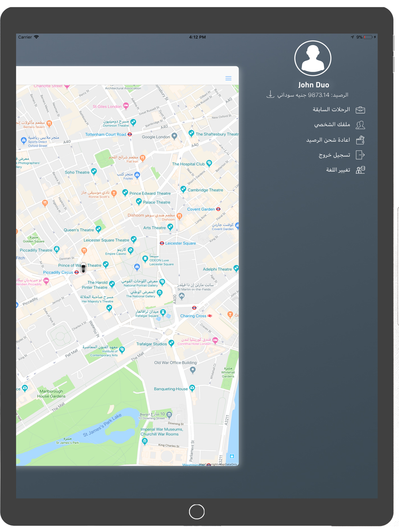Open the hamburger menu above the map
Image resolution: width=399 pixels, height=532 pixels.
tap(228, 78)
